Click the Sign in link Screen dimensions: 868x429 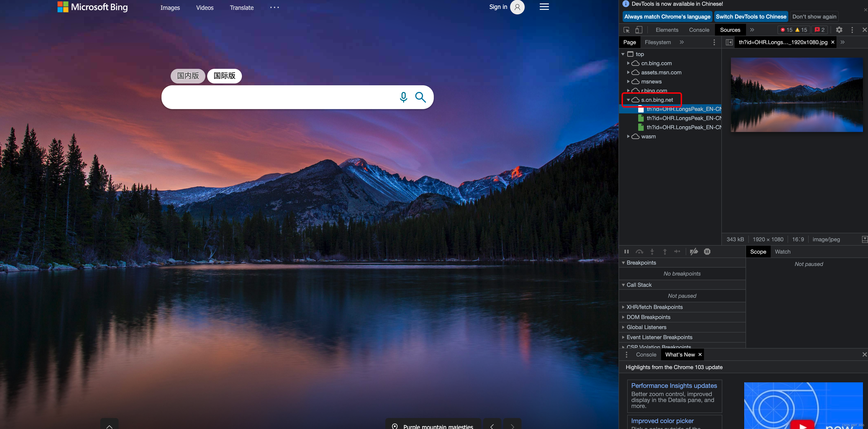[x=498, y=7]
